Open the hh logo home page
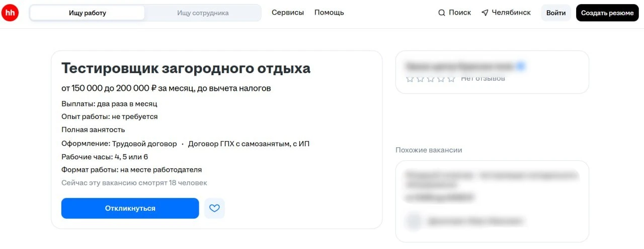The height and width of the screenshot is (249, 644). point(10,13)
